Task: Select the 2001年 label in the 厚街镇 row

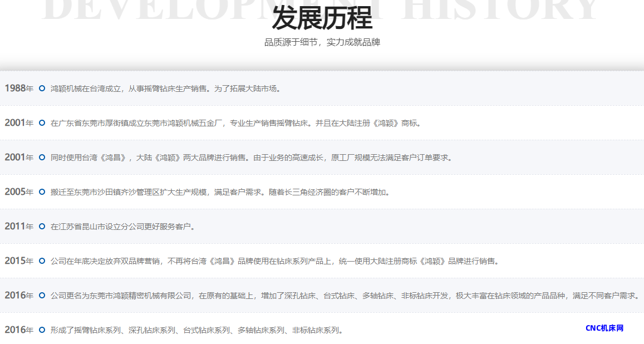Action: coord(19,123)
